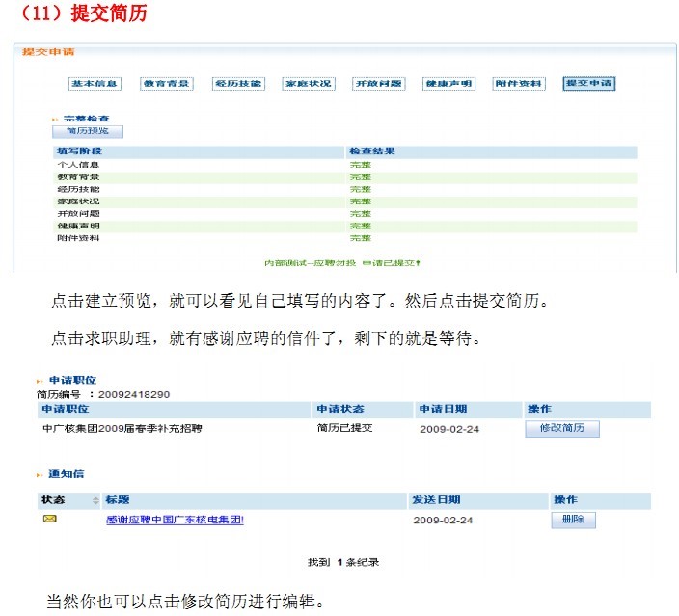Select the 附件资料 tab

pyautogui.click(x=519, y=84)
